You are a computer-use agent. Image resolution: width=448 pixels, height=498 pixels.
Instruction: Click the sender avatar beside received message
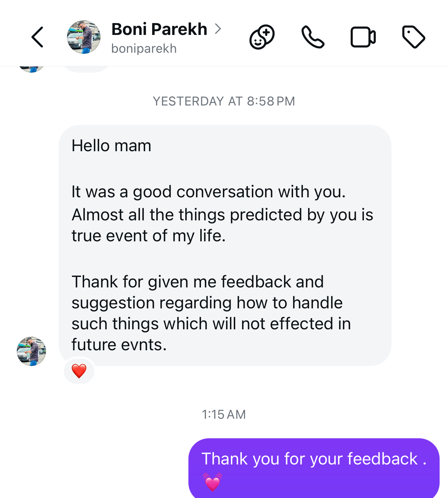point(31,351)
